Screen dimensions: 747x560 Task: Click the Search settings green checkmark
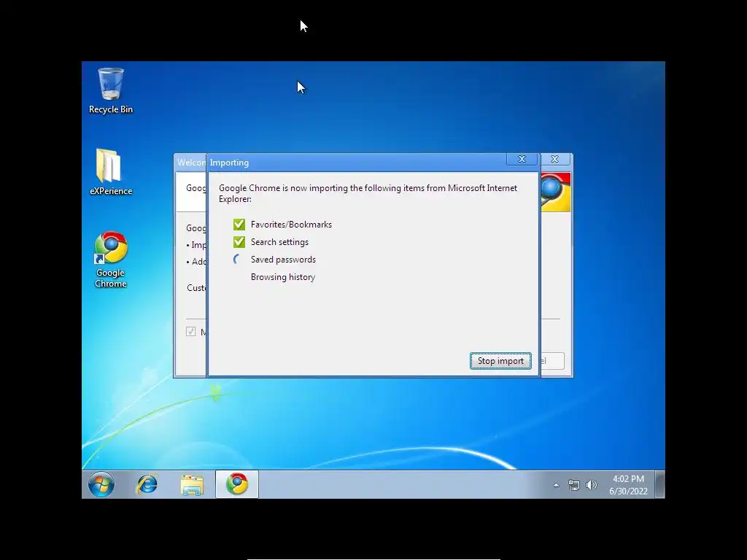coord(239,242)
